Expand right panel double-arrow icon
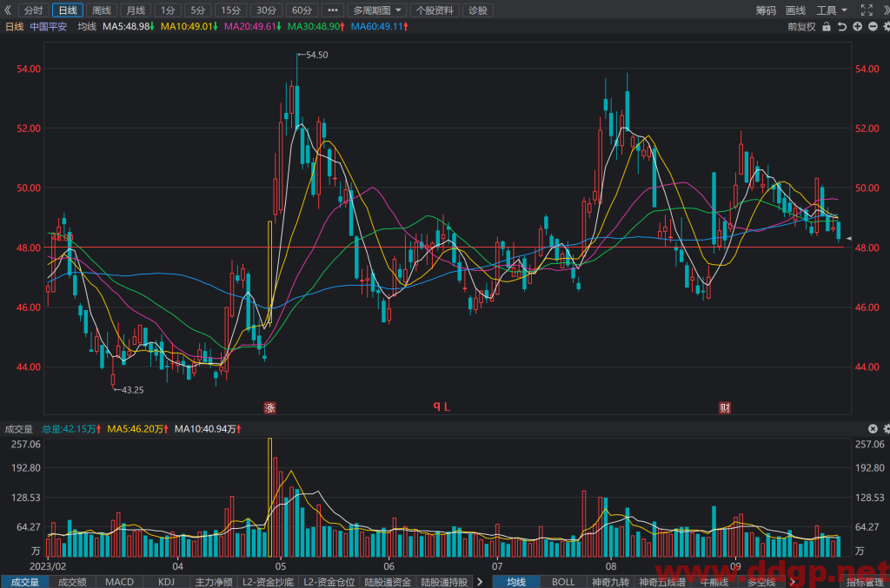Viewport: 890px width, 588px height. 886,10
